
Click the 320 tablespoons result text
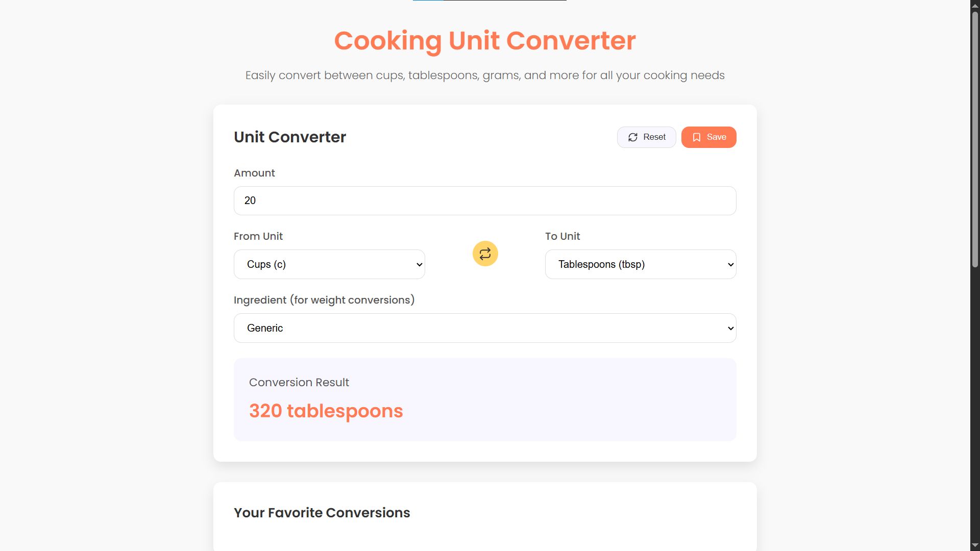coord(326,411)
